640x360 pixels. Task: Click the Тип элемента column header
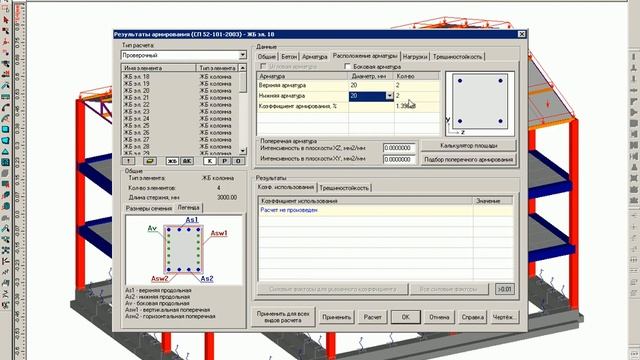tap(218, 68)
